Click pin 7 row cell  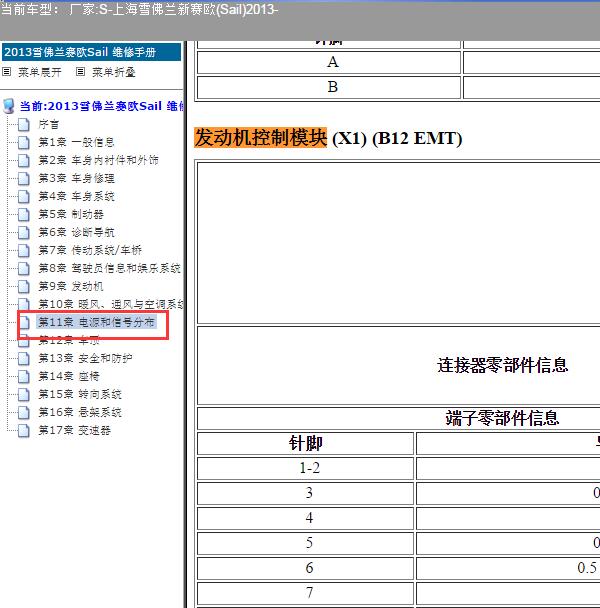[x=305, y=593]
